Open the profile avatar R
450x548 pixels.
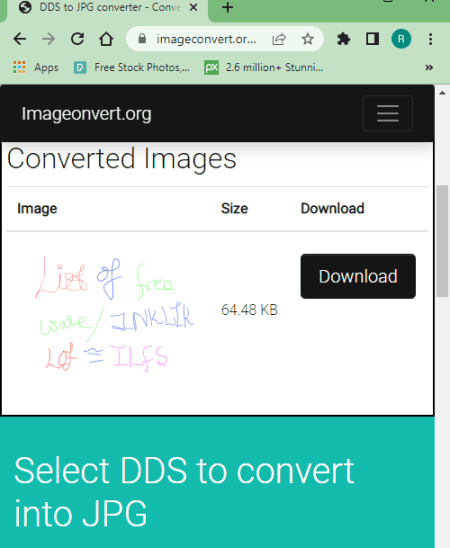tap(401, 39)
